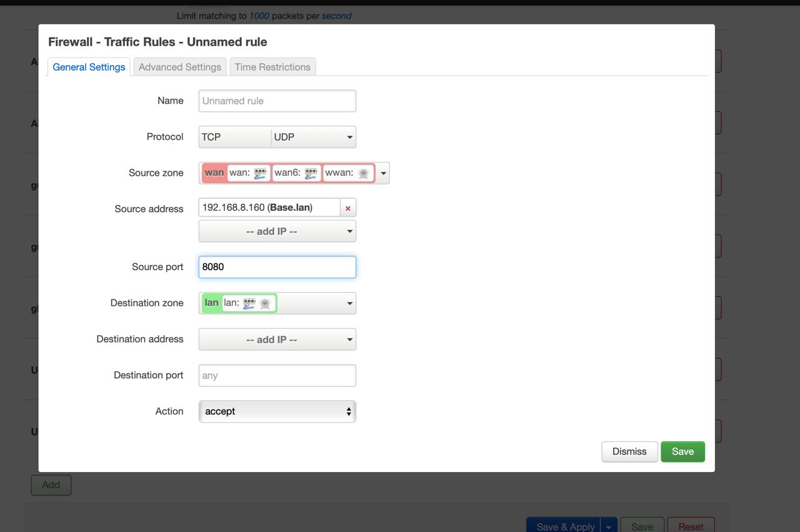Click the Reset button on the page
The image size is (800, 532).
coord(691,525)
